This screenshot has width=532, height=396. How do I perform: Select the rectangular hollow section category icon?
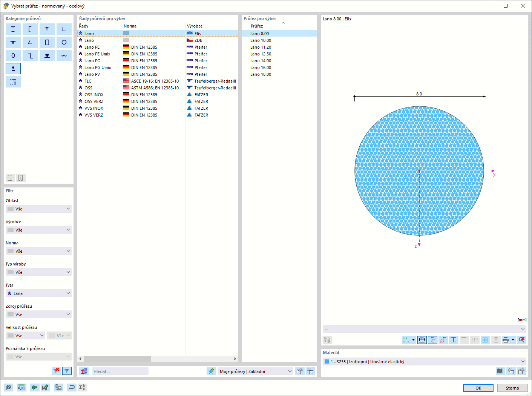click(47, 42)
